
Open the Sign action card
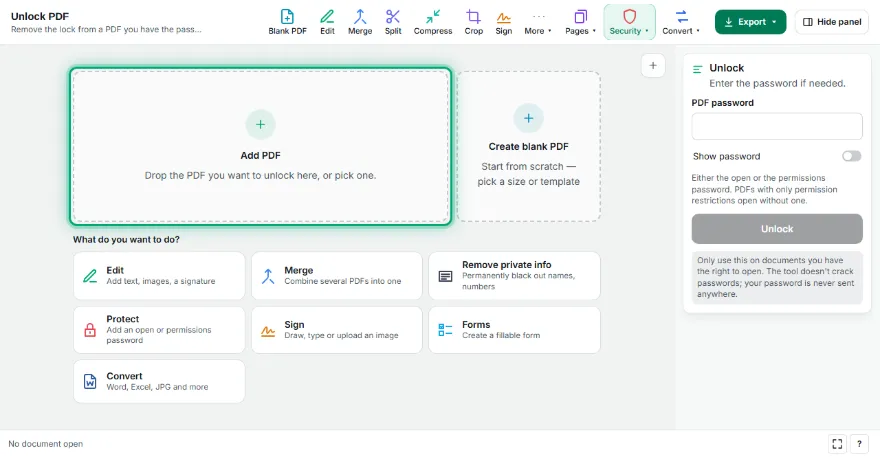[337, 330]
